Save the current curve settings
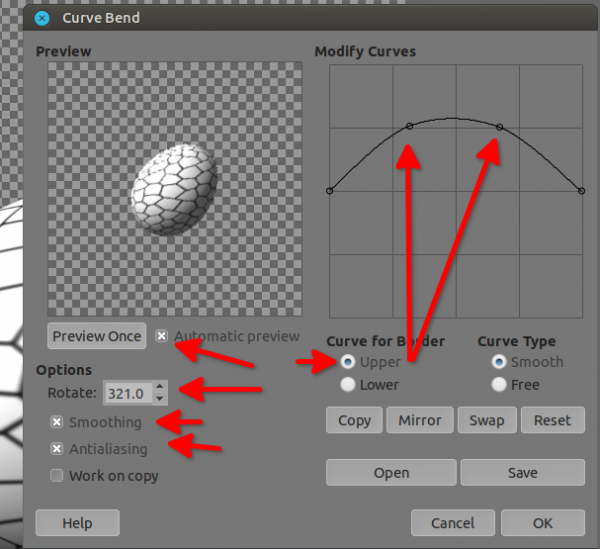The height and width of the screenshot is (549, 600). (x=523, y=473)
